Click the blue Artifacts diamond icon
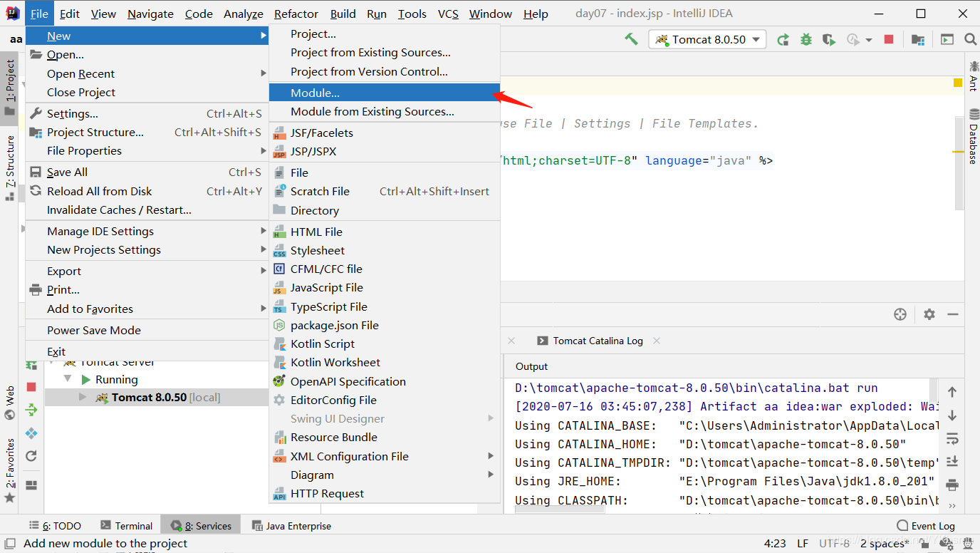Image resolution: width=980 pixels, height=553 pixels. (x=31, y=433)
